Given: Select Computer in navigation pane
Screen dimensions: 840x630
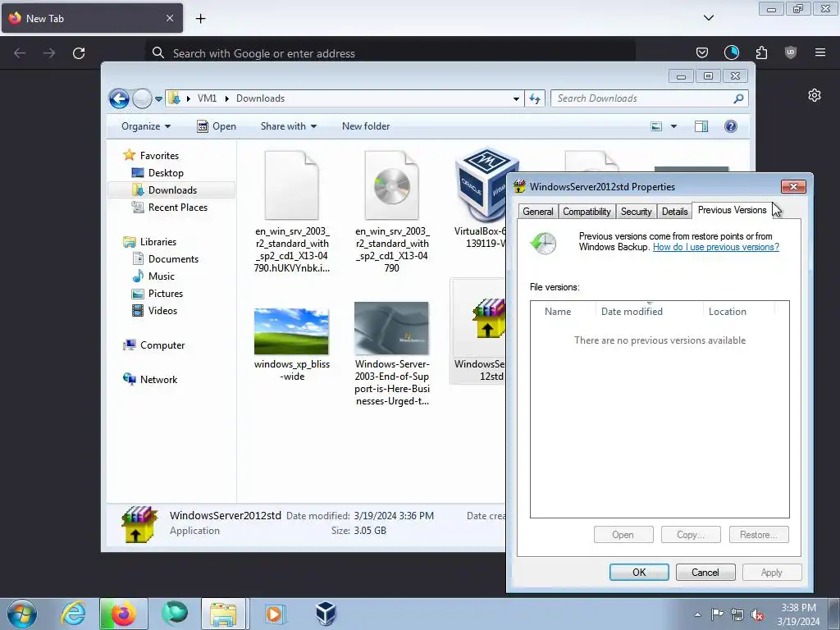Looking at the screenshot, I should tap(162, 345).
